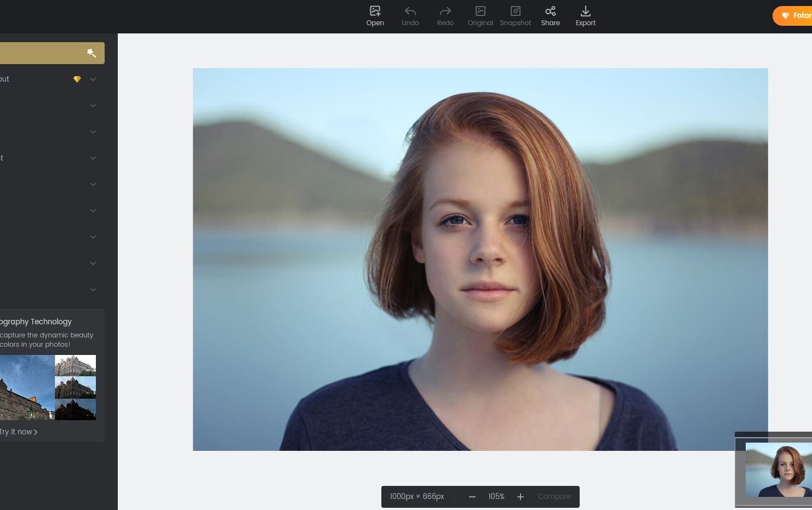Screen dimensions: 812x510
Task: Click the Compare button in bottom bar
Action: pos(554,497)
